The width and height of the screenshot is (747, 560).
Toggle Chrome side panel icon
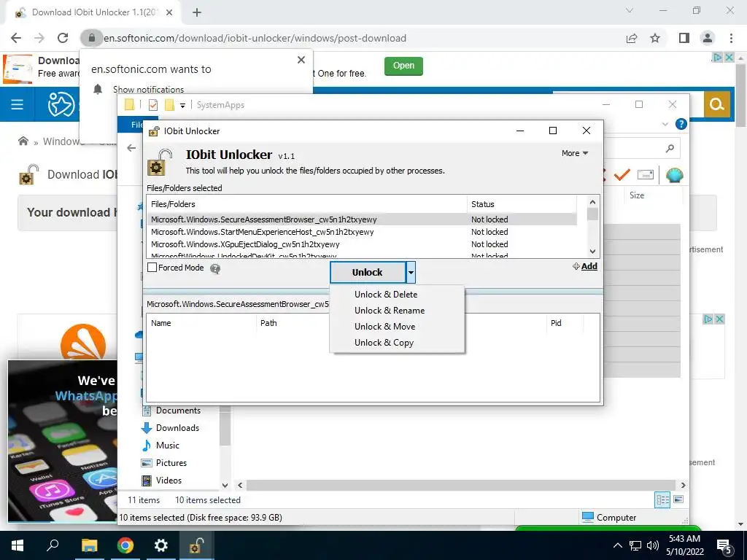tap(684, 38)
